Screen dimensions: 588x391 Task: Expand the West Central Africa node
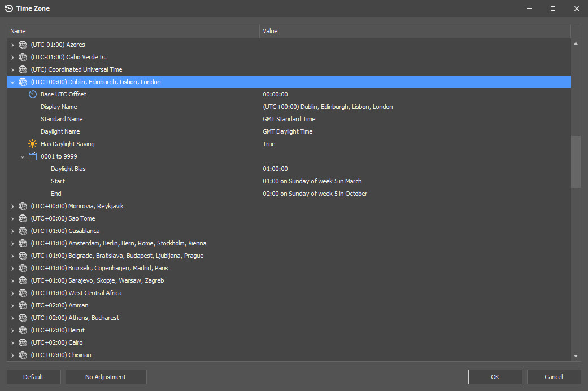coord(12,293)
